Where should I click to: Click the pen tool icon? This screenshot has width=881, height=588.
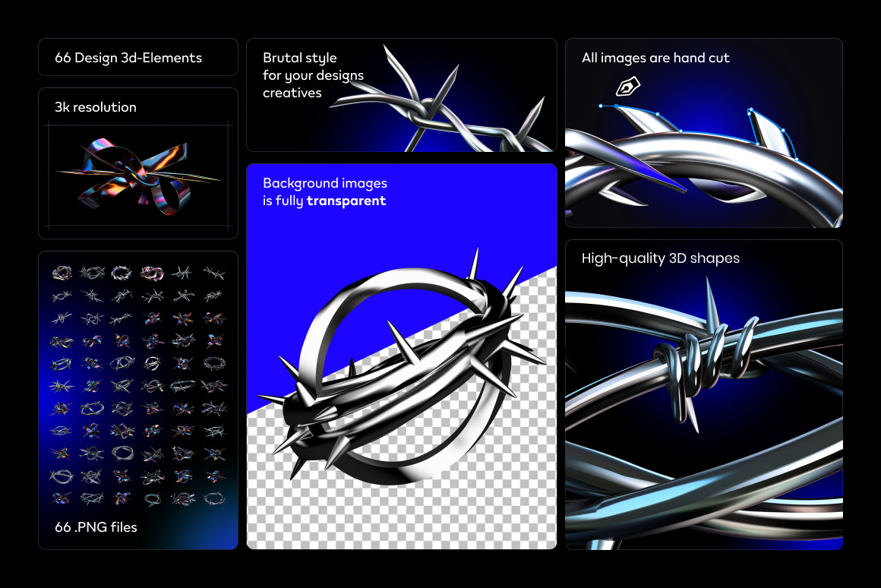pyautogui.click(x=627, y=86)
